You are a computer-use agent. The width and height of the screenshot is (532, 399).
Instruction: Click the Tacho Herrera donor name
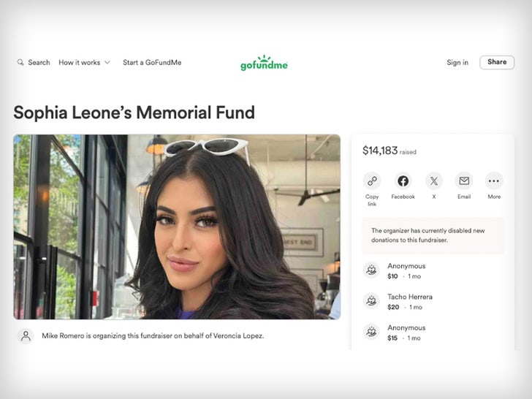(x=410, y=297)
